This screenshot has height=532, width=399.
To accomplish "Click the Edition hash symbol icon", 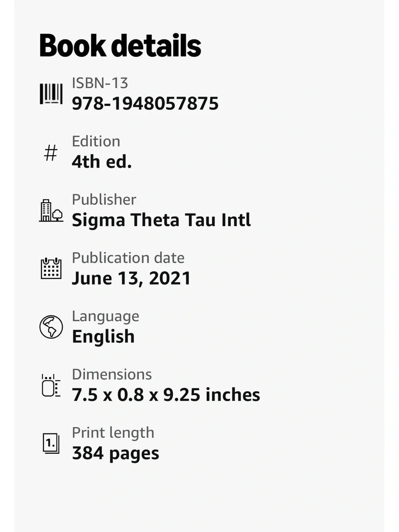I will (x=51, y=153).
